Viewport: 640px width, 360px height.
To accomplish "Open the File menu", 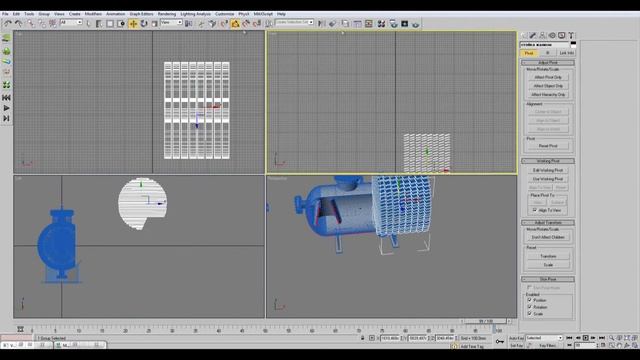I will [x=5, y=14].
